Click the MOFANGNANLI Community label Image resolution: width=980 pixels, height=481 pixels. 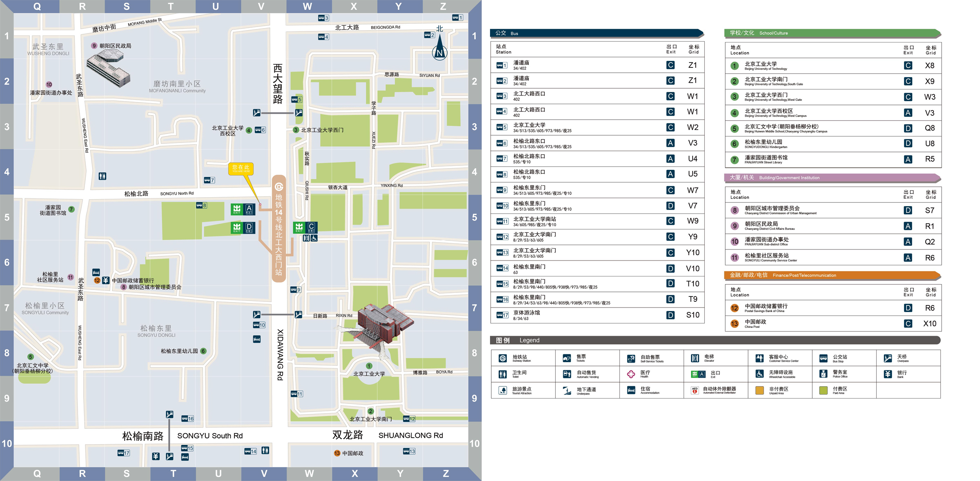177,91
